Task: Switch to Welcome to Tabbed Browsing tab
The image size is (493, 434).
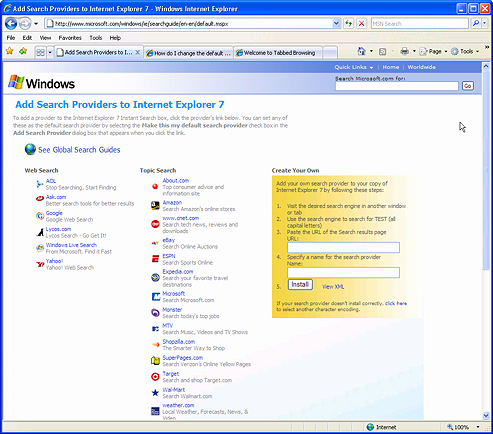Action: 278,53
